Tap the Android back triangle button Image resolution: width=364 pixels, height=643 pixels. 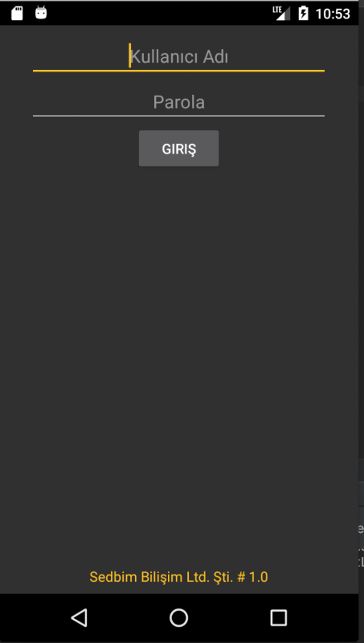point(79,617)
